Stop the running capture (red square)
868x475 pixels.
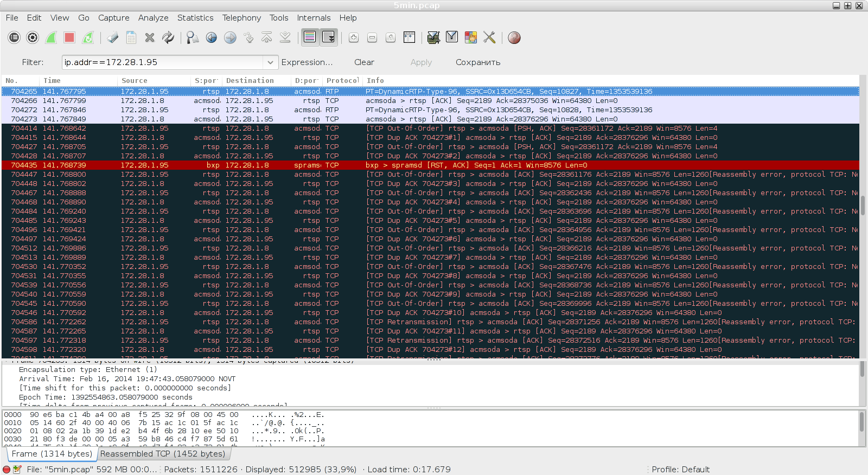[x=69, y=37]
